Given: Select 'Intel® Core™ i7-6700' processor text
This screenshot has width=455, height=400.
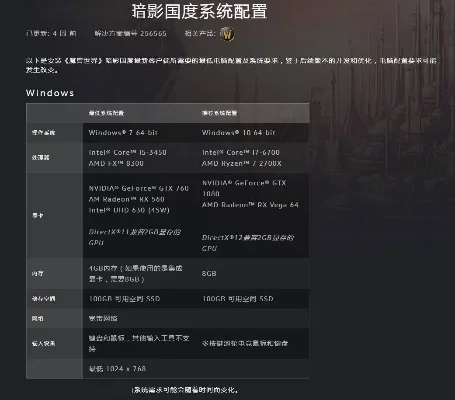Looking at the screenshot, I should [241, 152].
